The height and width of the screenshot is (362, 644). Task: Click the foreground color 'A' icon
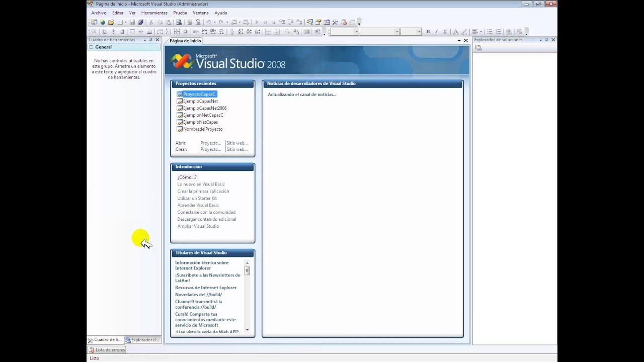tap(455, 32)
